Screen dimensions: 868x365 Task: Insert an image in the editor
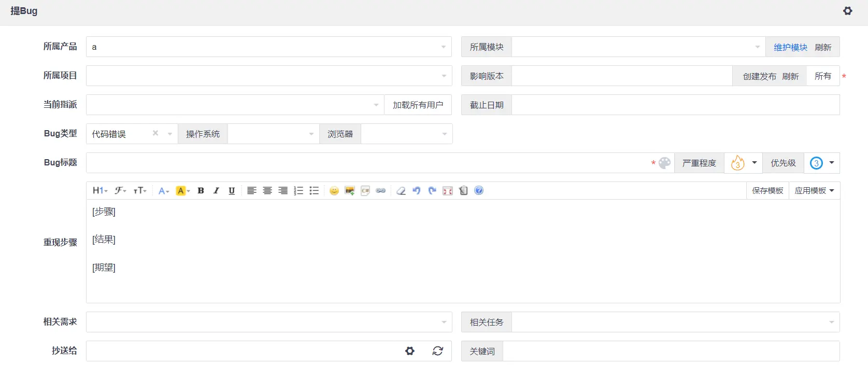tap(350, 191)
